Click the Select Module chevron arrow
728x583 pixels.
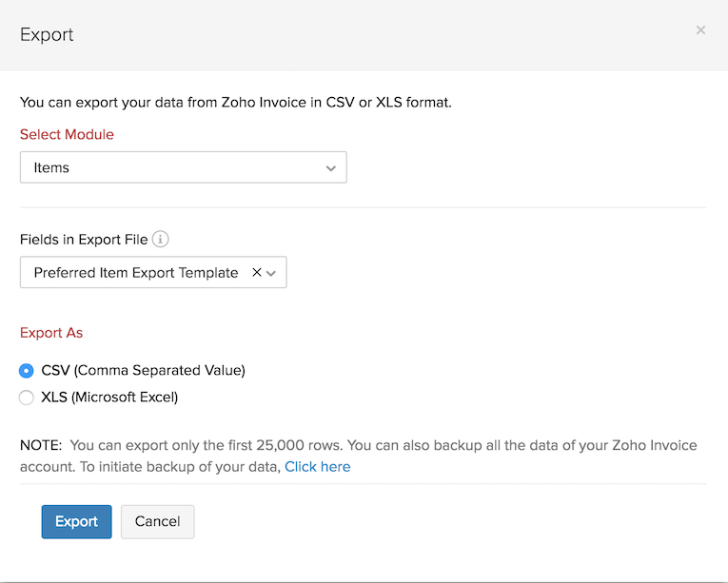click(x=331, y=168)
